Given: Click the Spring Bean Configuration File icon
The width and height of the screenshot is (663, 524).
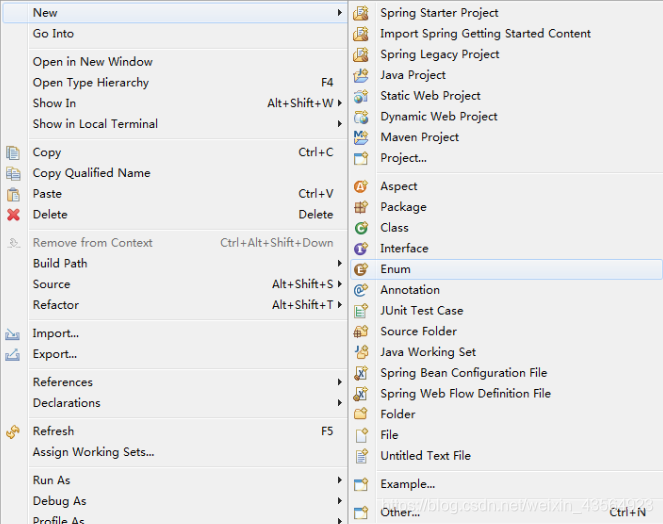Looking at the screenshot, I should pos(361,373).
